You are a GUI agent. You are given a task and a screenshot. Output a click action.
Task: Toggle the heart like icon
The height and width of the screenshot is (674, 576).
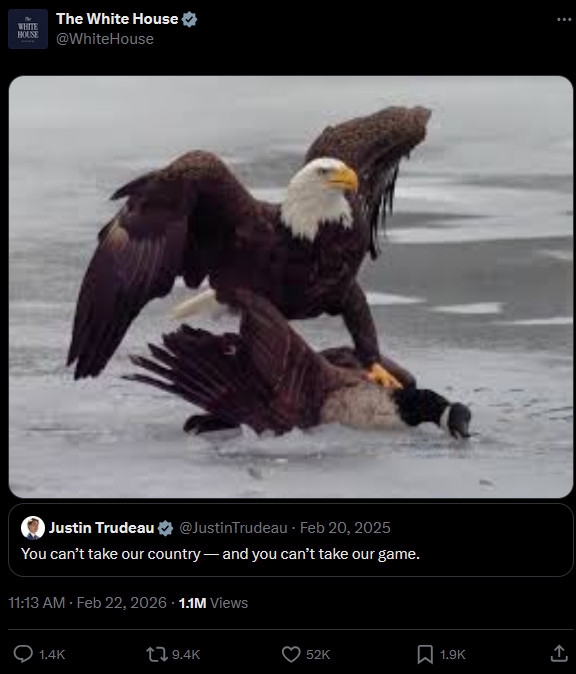[x=291, y=654]
